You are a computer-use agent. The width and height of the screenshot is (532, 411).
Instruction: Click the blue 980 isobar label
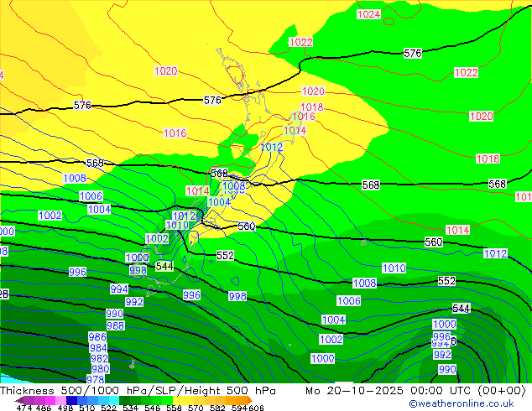pyautogui.click(x=101, y=368)
